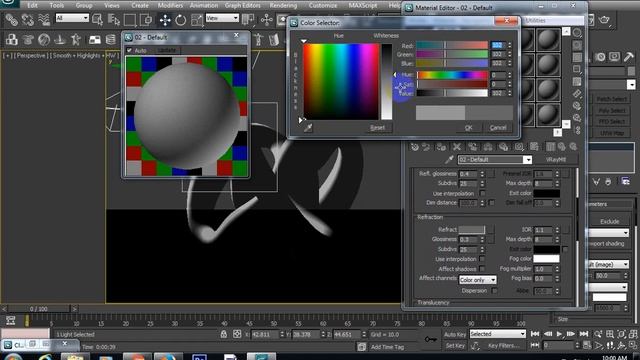The height and width of the screenshot is (360, 640).
Task: Open the Group menu
Action: [x=84, y=5]
